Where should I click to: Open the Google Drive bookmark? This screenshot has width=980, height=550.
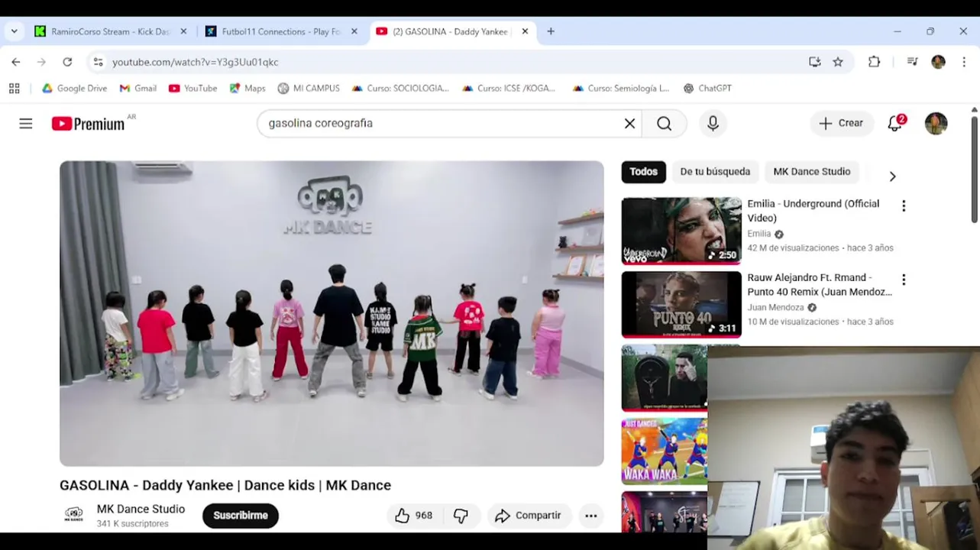(74, 89)
